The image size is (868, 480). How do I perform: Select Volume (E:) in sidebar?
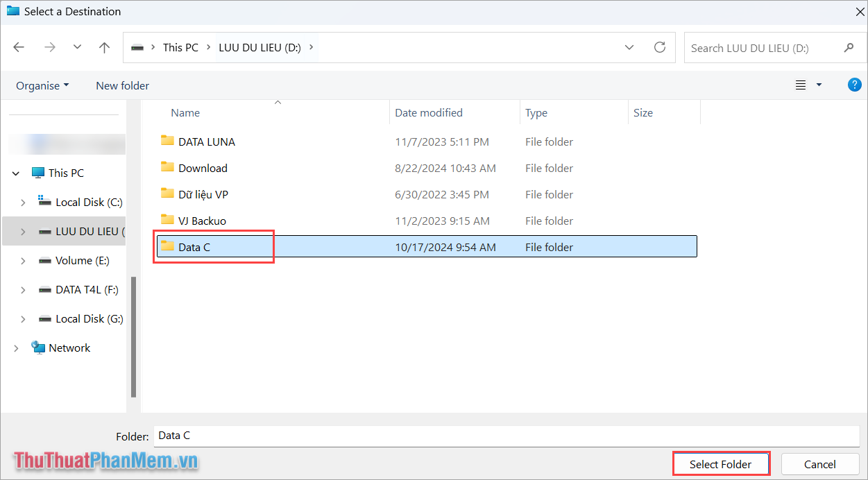(x=83, y=260)
